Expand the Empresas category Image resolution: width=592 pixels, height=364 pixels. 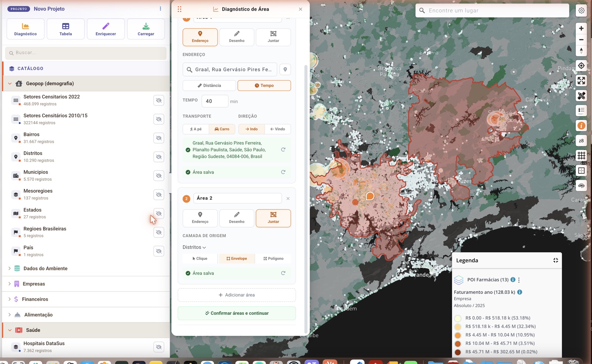(10, 284)
